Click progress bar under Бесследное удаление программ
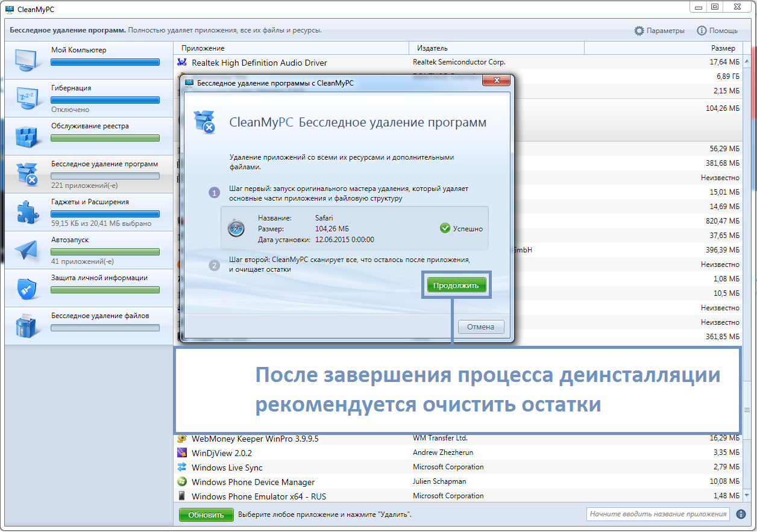757x532 pixels. [x=105, y=176]
